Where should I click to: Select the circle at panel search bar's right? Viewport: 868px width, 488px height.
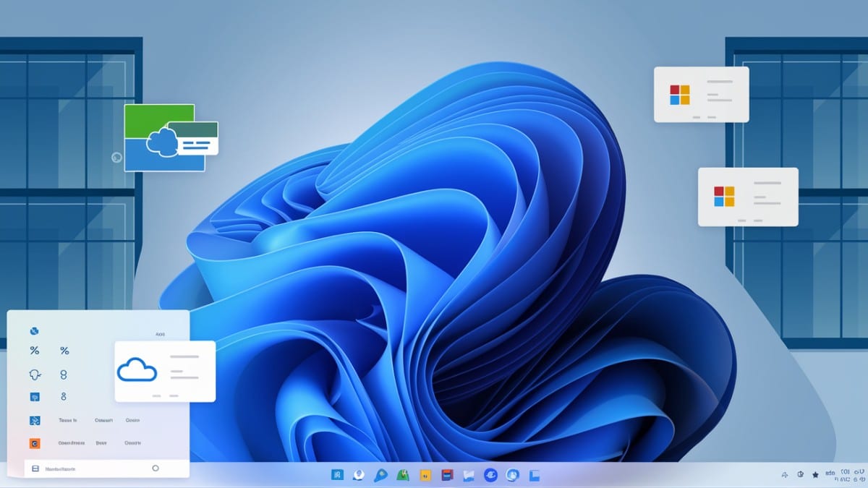(x=156, y=468)
